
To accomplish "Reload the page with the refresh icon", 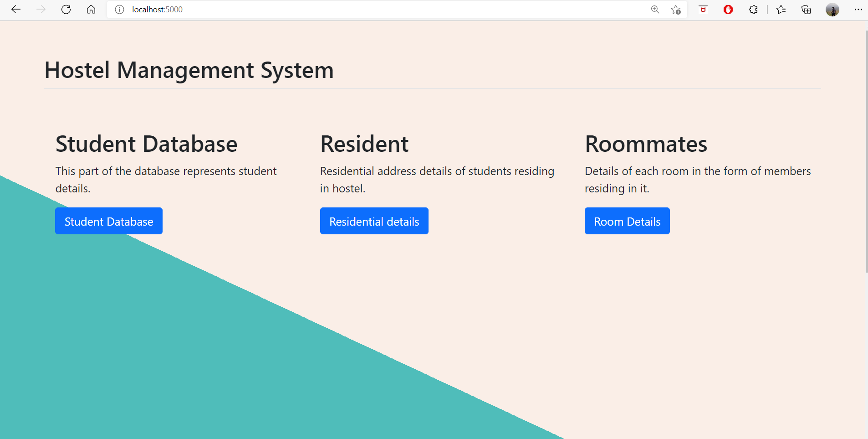I will coord(66,10).
